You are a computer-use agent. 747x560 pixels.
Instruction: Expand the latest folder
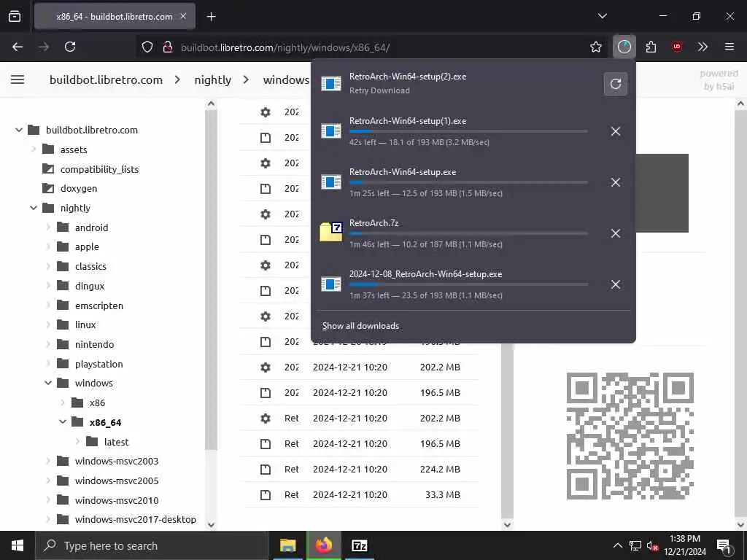pos(77,441)
